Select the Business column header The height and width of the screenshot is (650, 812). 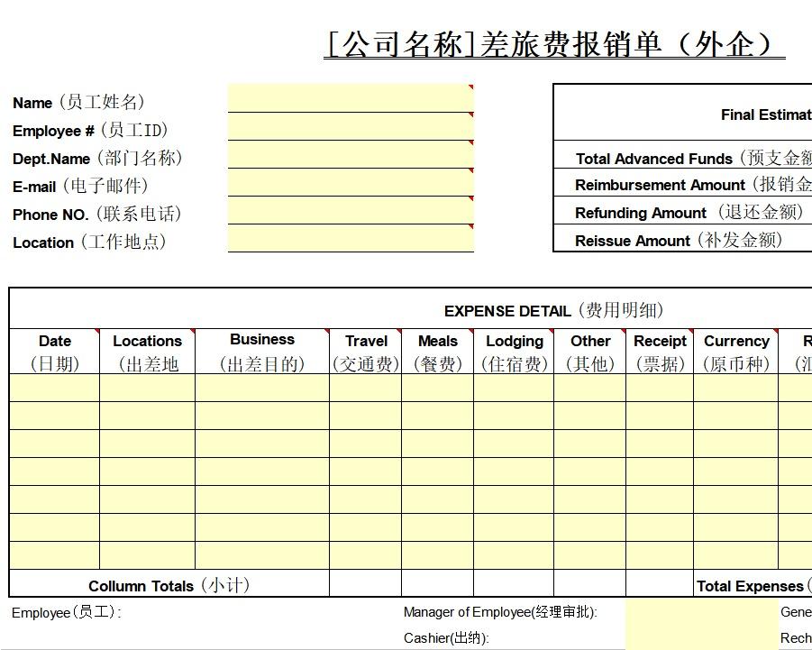point(261,352)
